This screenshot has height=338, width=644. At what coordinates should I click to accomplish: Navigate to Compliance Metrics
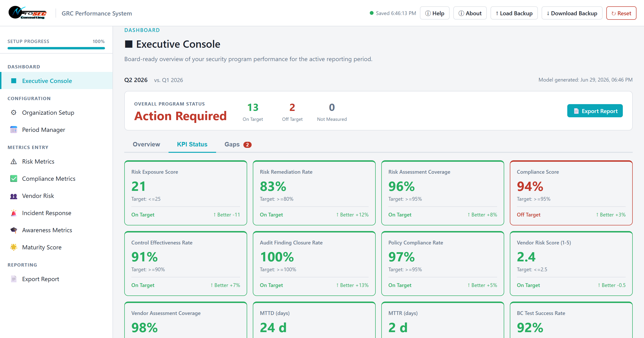[56, 178]
